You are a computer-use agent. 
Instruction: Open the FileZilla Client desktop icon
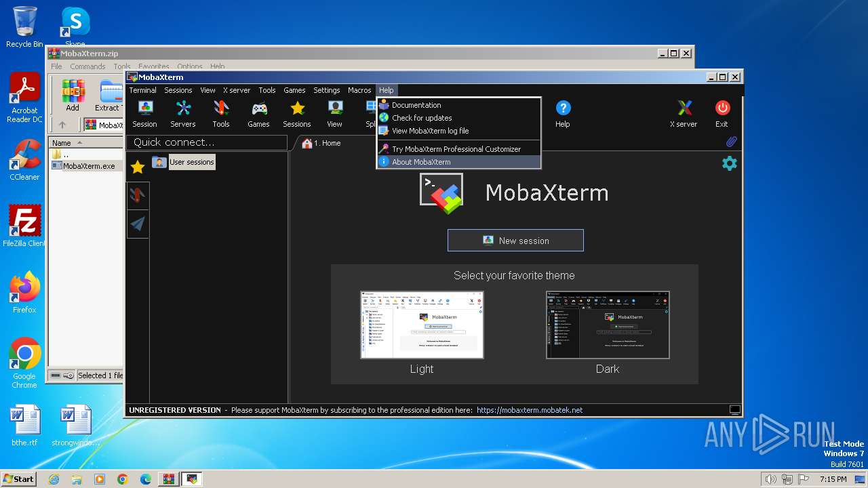tap(24, 226)
